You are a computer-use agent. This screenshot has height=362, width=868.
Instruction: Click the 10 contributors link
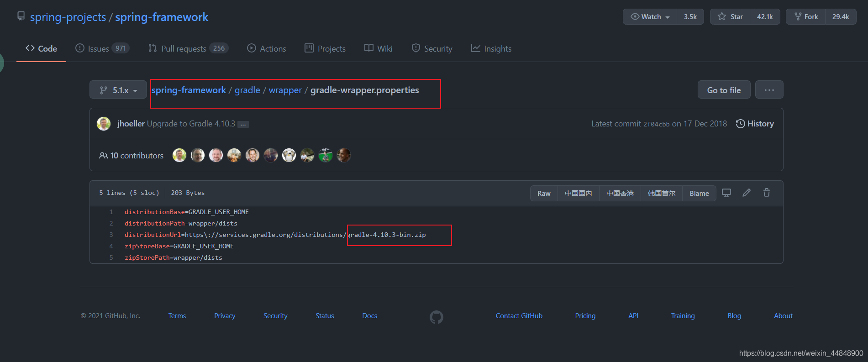pyautogui.click(x=132, y=156)
